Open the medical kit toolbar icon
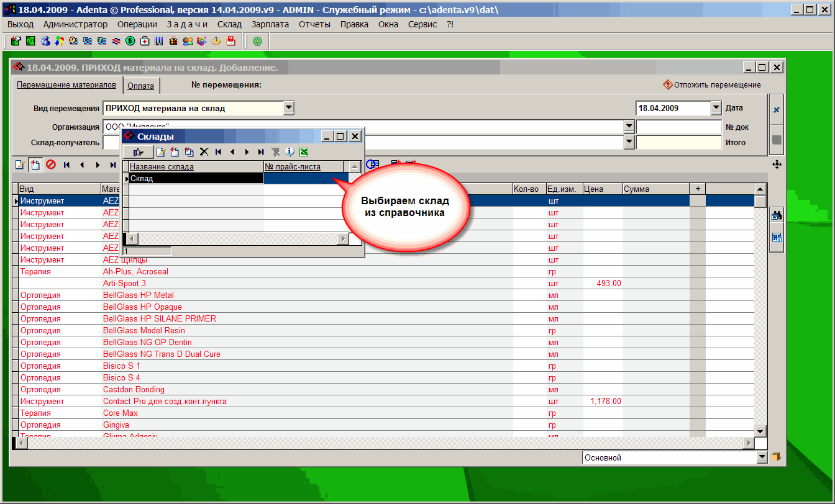This screenshot has width=835, height=504. 145,41
